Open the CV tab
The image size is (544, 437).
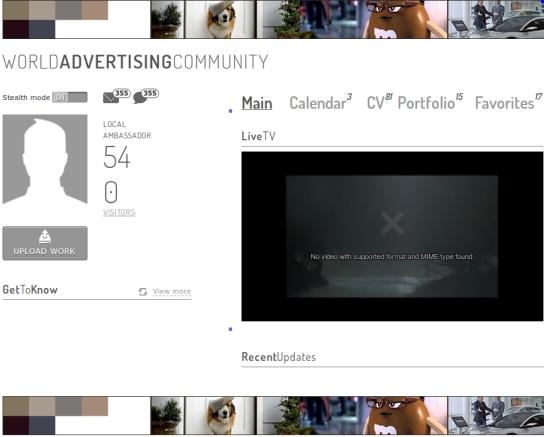click(379, 103)
